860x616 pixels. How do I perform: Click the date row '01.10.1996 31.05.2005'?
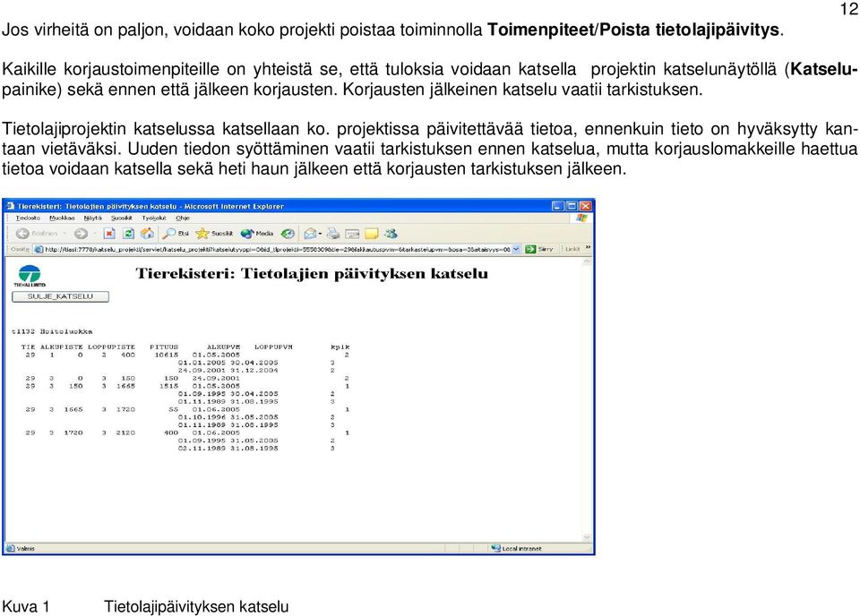tap(228, 417)
